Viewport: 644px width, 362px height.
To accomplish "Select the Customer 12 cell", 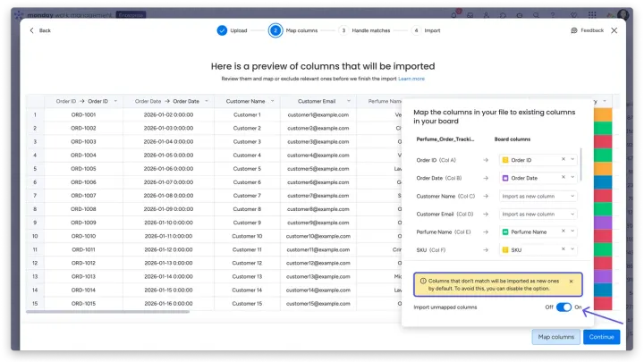I will pyautogui.click(x=247, y=263).
